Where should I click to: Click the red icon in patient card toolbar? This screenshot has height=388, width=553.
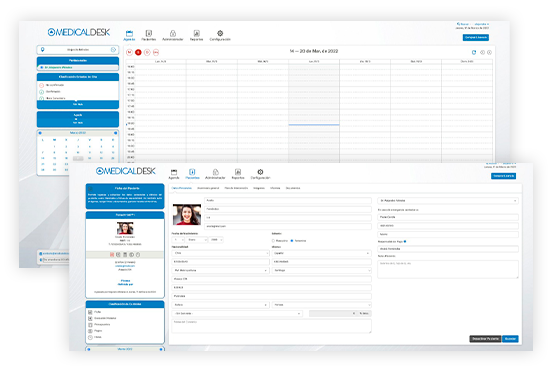pos(112,255)
